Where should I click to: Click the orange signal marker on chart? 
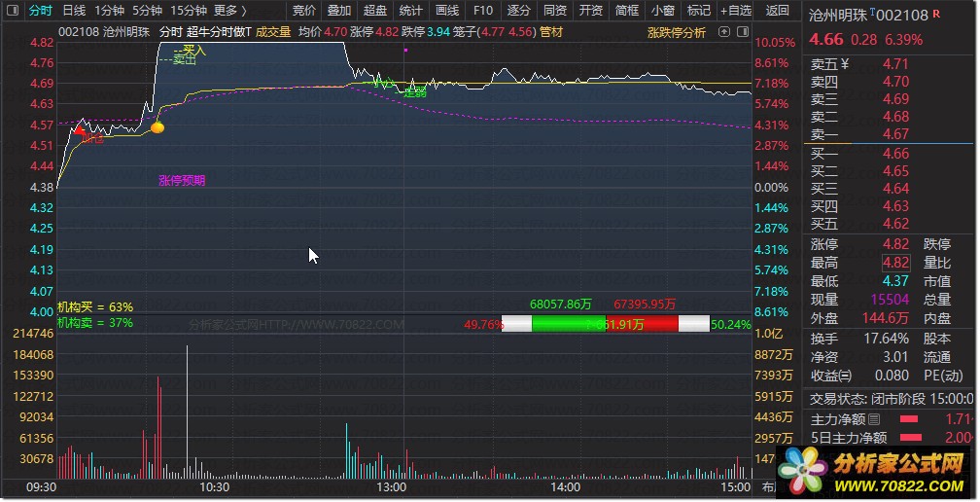click(157, 127)
